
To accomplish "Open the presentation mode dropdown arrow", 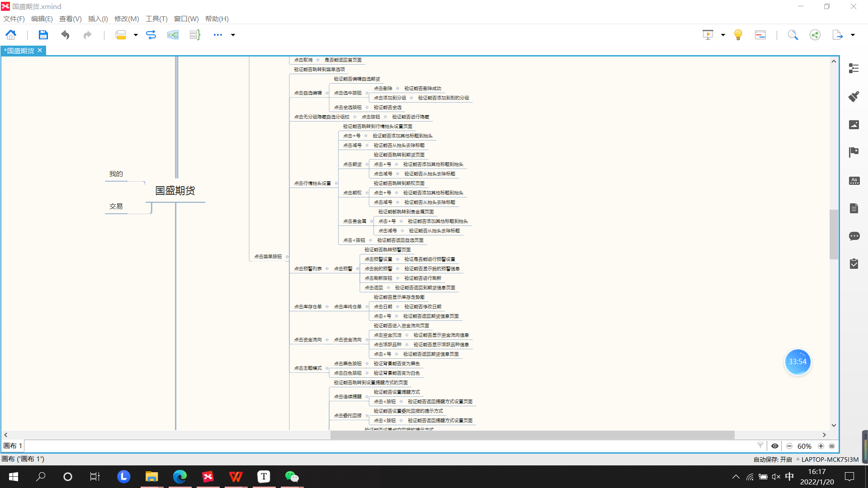I will pos(722,34).
